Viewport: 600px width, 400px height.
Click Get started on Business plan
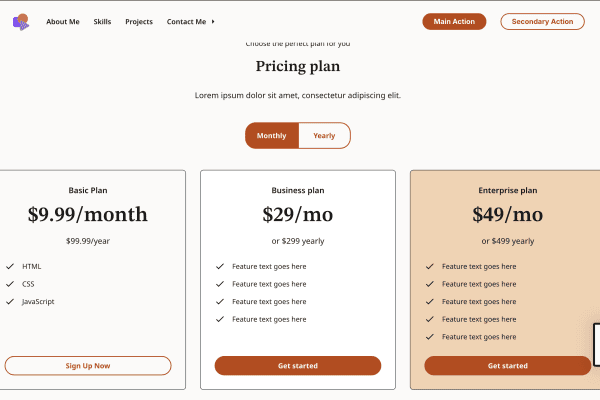click(x=298, y=366)
